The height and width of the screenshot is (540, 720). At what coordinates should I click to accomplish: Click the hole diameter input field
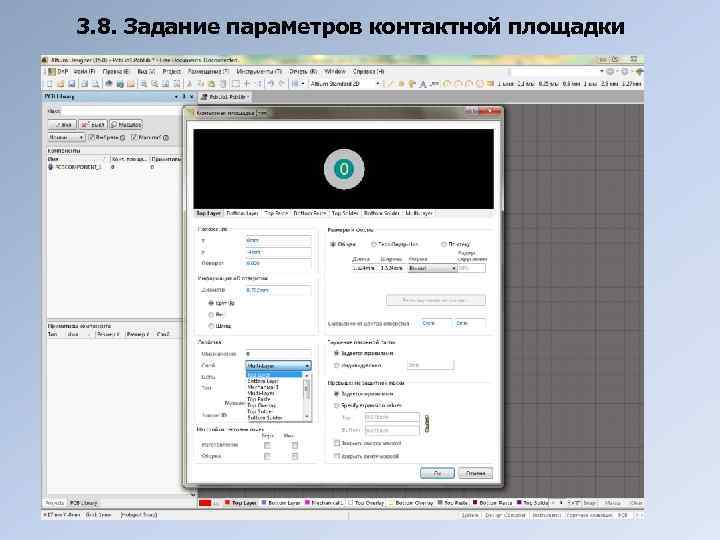click(278, 290)
